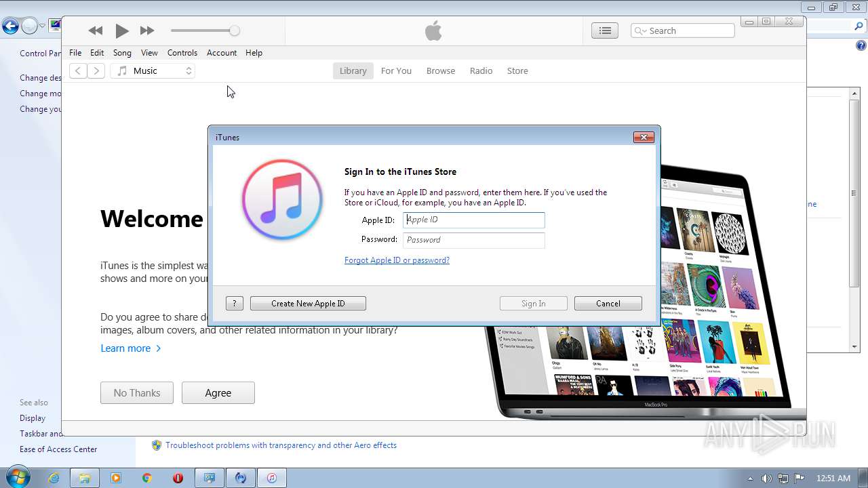
Task: Click the rewind button in iTunes
Action: 96,30
